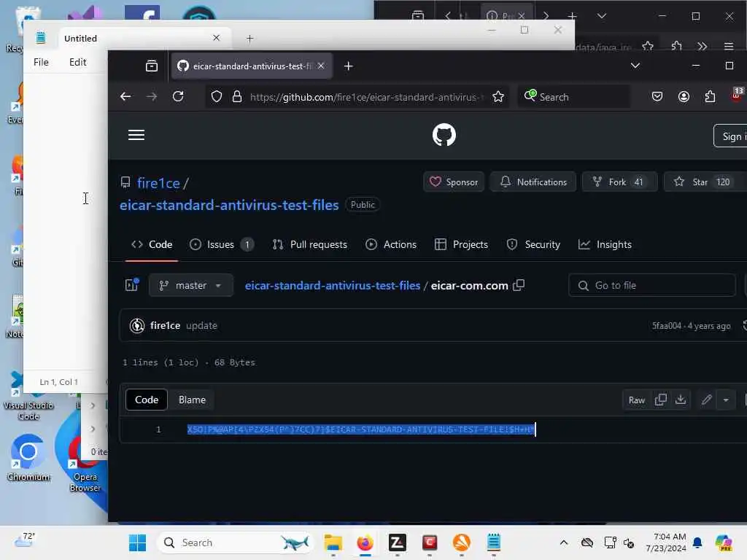Screen dimensions: 747x560
Task: Click the Go to file field
Action: (651, 285)
